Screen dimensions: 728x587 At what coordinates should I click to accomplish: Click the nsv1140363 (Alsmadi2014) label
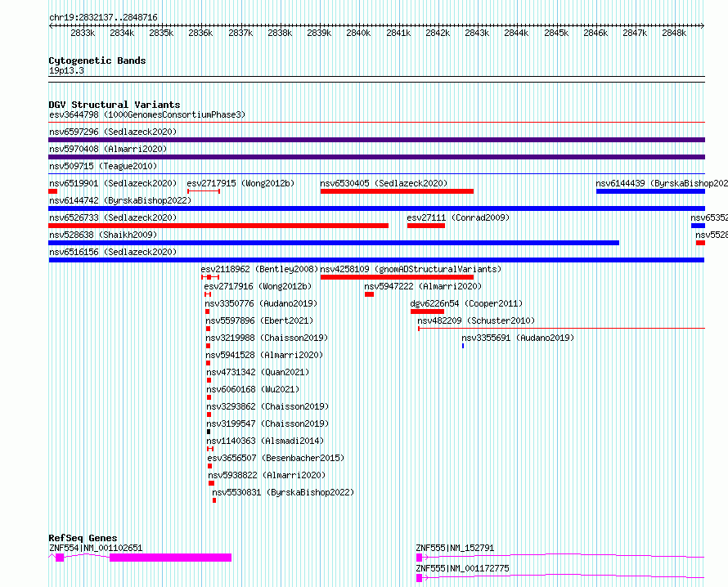(265, 441)
